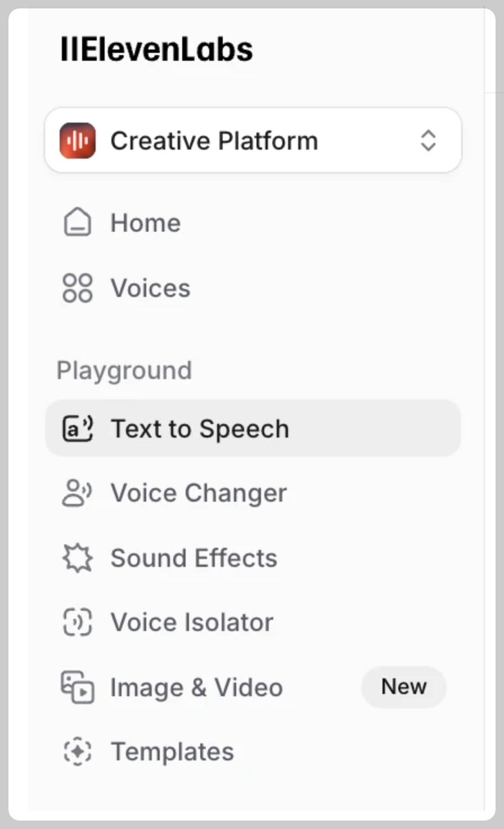Click the Image & Video icon
The image size is (504, 829).
tap(77, 687)
